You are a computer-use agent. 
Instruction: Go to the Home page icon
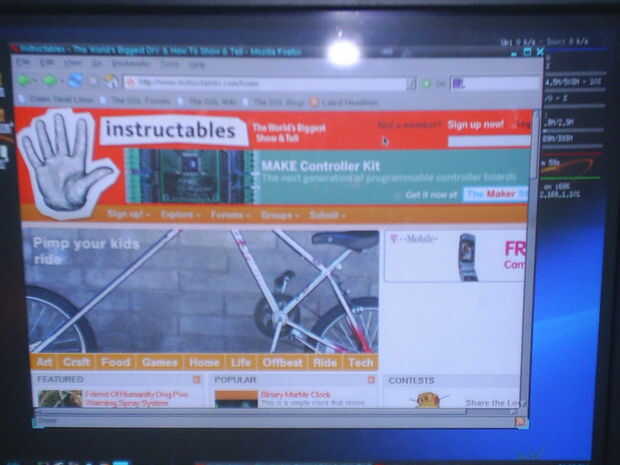[x=111, y=81]
